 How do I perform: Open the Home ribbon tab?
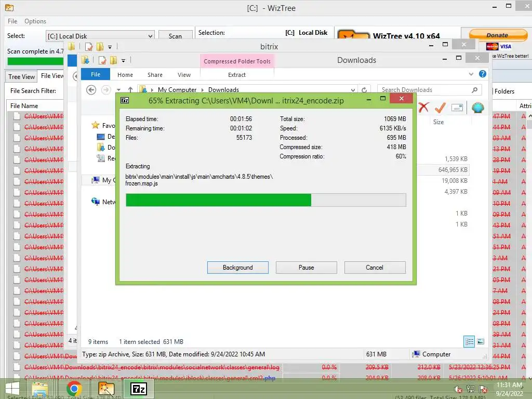click(125, 75)
